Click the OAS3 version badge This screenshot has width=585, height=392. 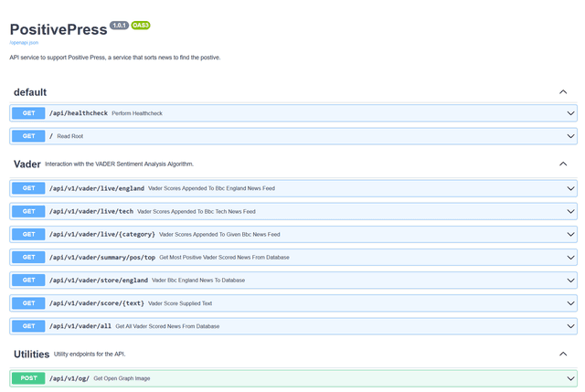141,26
